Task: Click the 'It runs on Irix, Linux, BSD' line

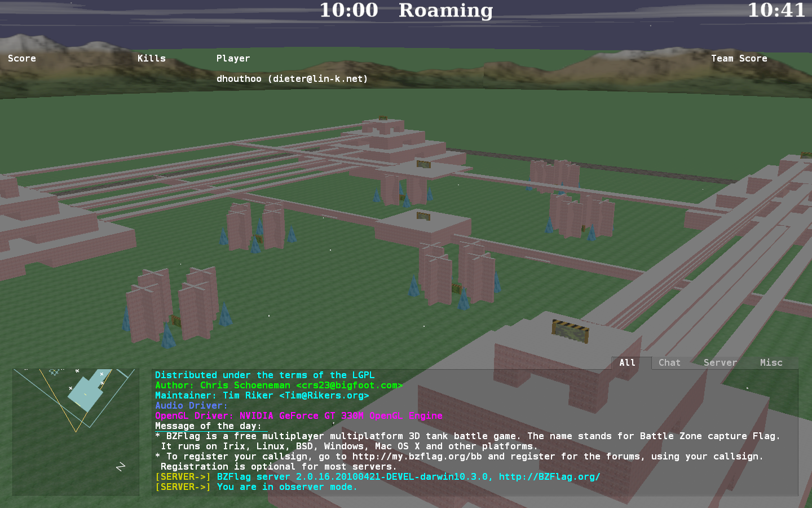Action: 349,446
